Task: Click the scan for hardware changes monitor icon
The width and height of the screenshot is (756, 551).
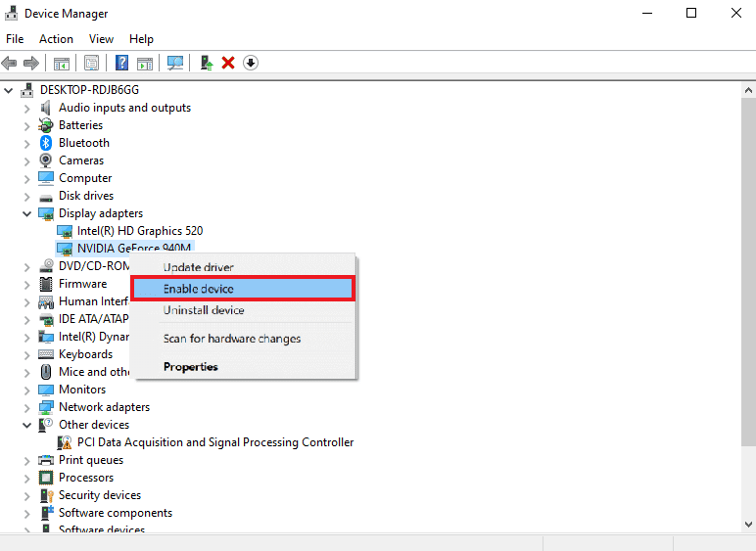Action: click(x=175, y=63)
